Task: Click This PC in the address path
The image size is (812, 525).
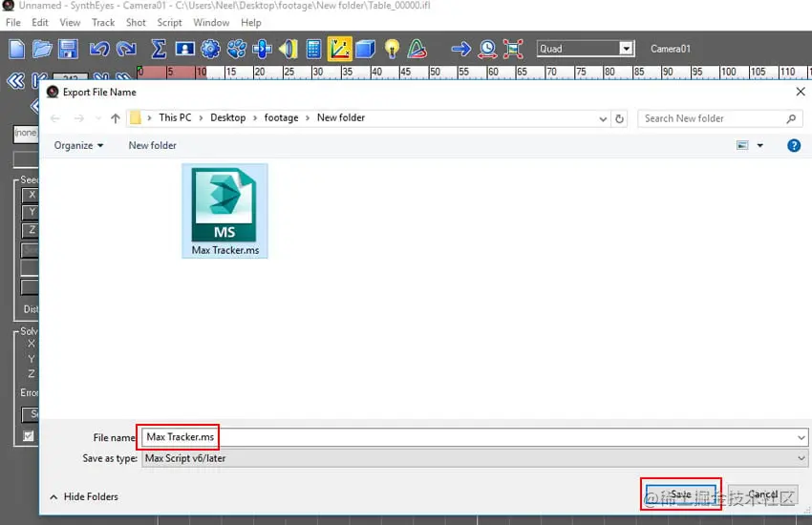Action: pyautogui.click(x=175, y=118)
